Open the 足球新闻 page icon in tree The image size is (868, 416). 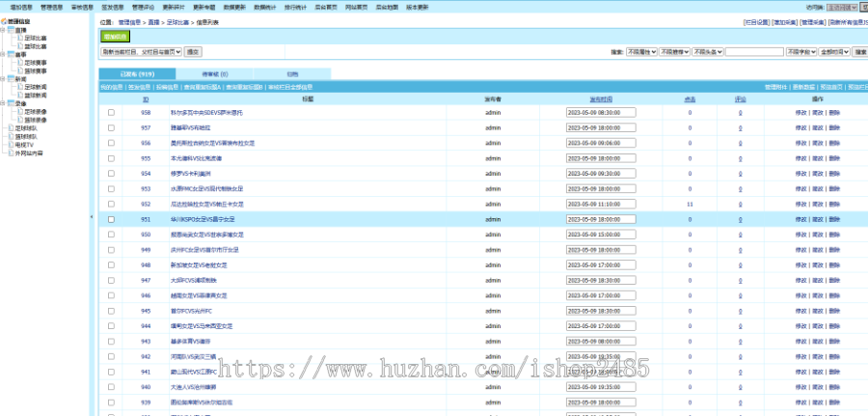pos(20,87)
